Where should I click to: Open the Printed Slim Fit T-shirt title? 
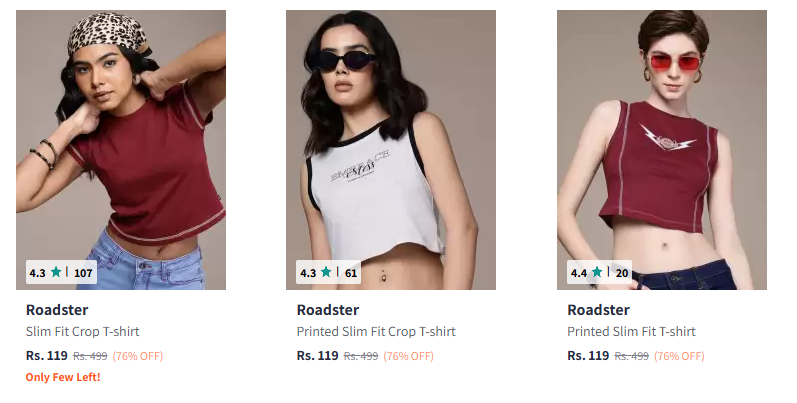pyautogui.click(x=631, y=331)
